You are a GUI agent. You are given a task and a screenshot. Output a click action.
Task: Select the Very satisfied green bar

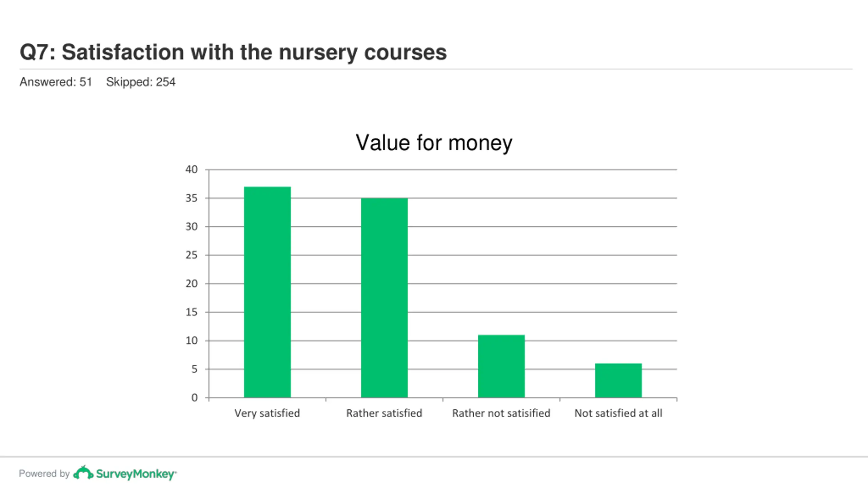(267, 292)
